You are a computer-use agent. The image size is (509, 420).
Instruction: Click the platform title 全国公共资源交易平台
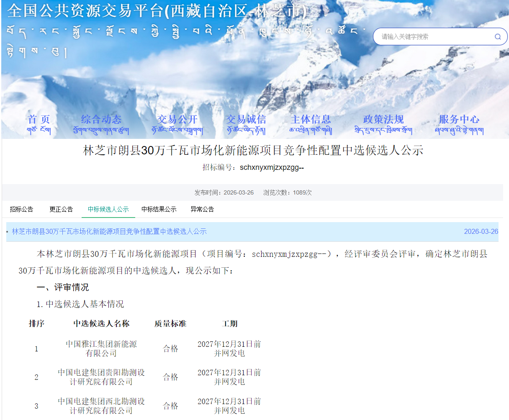pyautogui.click(x=157, y=11)
